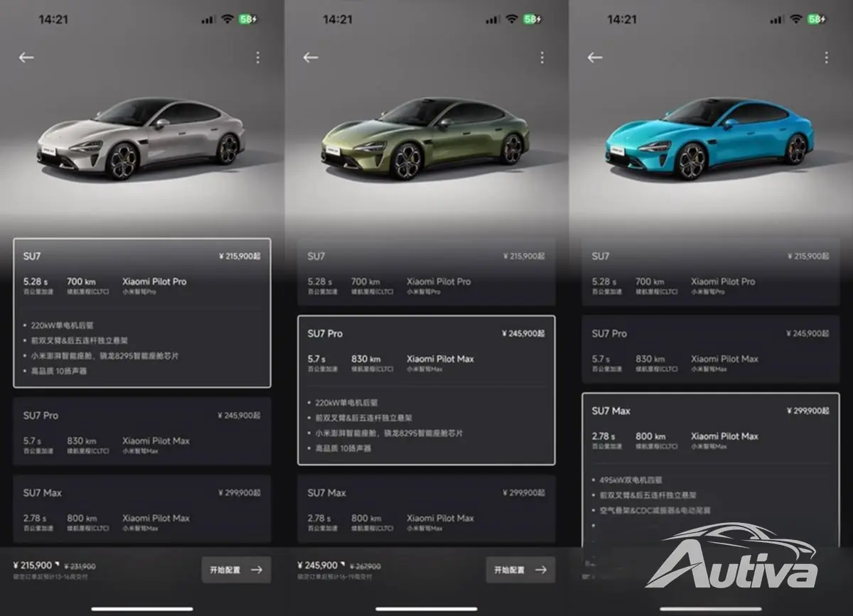This screenshot has height=616, width=853.
Task: Tap 'Xiaomi Pilot Max' on green screen's SU7 Pro card
Action: click(440, 359)
